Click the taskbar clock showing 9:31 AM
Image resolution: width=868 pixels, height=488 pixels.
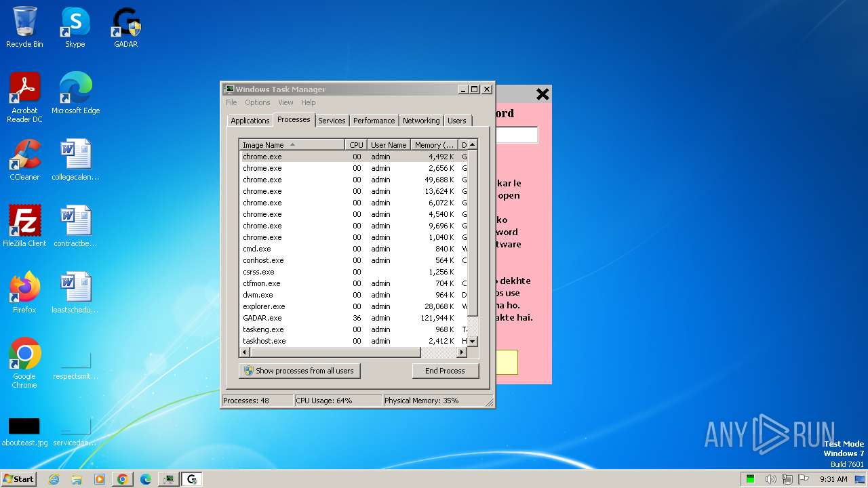tap(833, 479)
